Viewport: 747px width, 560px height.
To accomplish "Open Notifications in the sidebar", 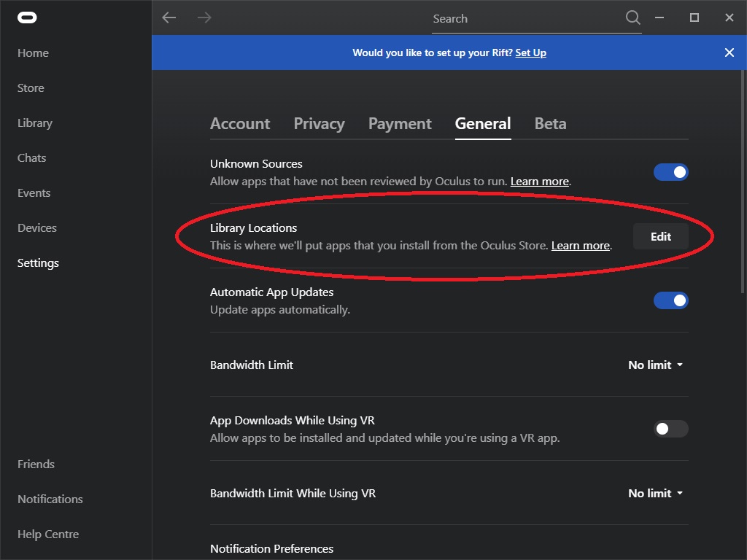I will point(50,499).
